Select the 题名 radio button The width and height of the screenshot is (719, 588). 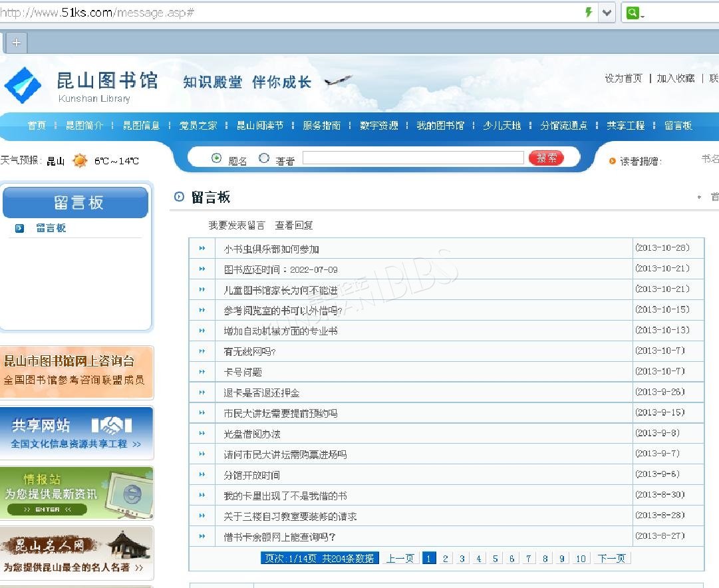coord(216,158)
